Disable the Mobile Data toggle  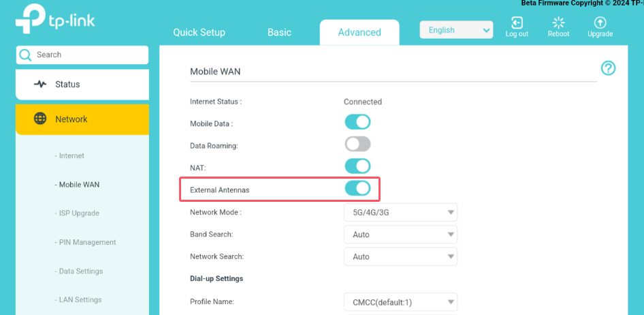coord(357,122)
